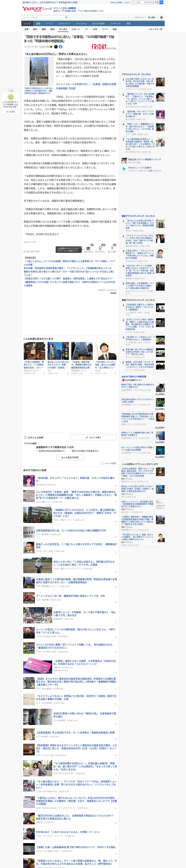Click the search magnifier icon beside keyword field
Image resolution: width=186 pixels, height=868 pixels.
[66, 18]
